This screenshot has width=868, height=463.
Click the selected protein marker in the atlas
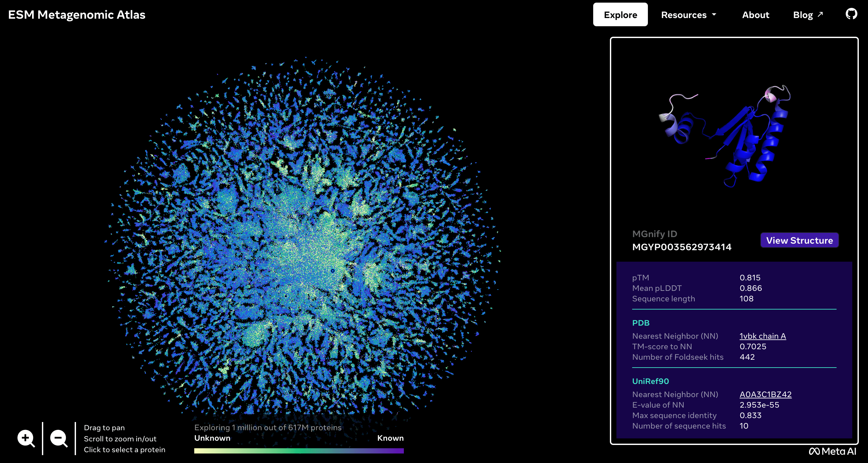point(332,271)
